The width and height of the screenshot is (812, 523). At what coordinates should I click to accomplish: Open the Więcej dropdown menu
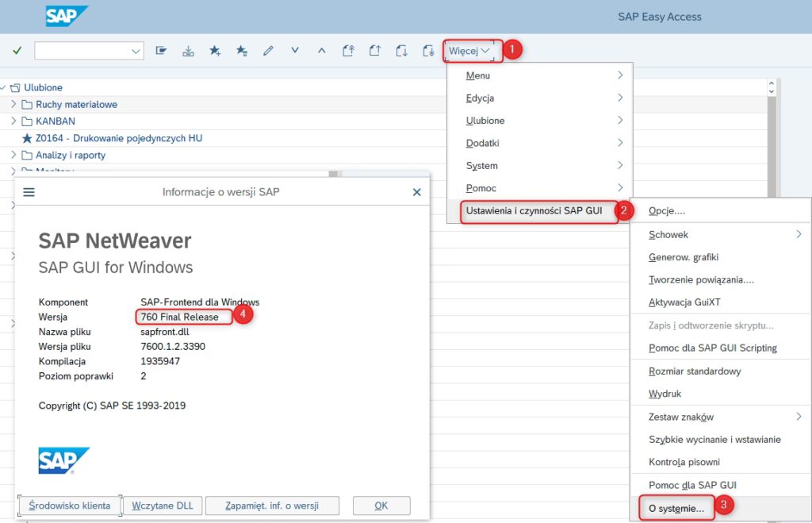click(x=473, y=51)
